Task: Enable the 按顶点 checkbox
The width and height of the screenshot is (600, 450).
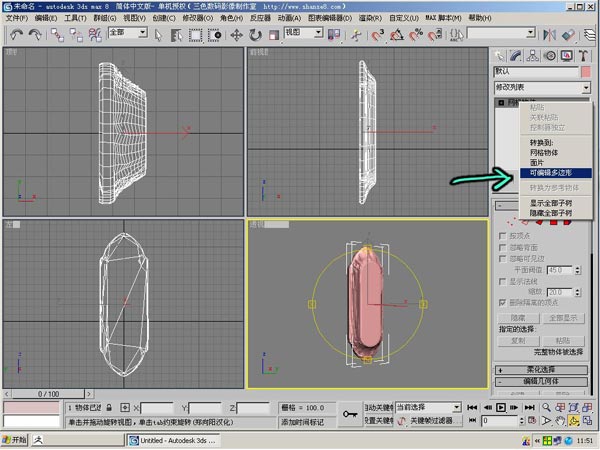Action: (x=502, y=236)
